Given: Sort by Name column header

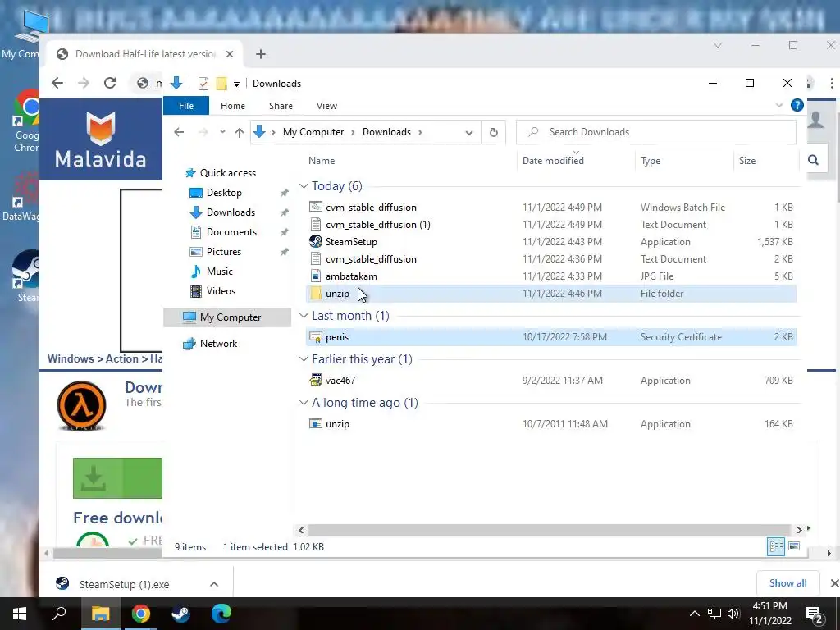Looking at the screenshot, I should 322,161.
